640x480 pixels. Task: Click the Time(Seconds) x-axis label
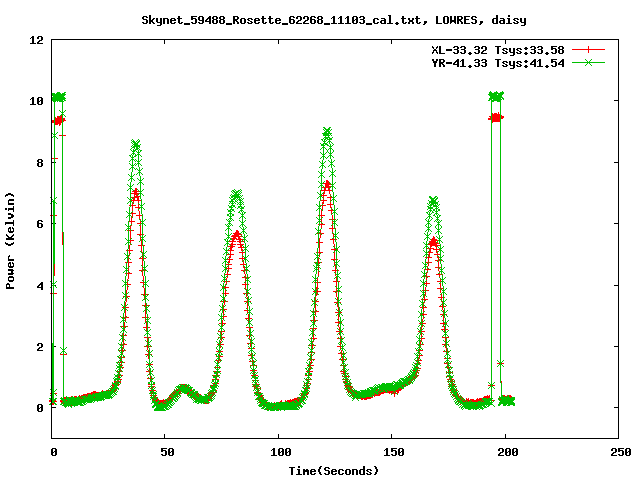(333, 471)
